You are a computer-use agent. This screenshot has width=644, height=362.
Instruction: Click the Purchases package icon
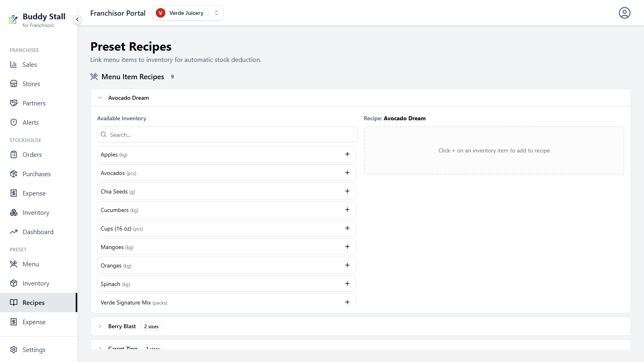(14, 174)
